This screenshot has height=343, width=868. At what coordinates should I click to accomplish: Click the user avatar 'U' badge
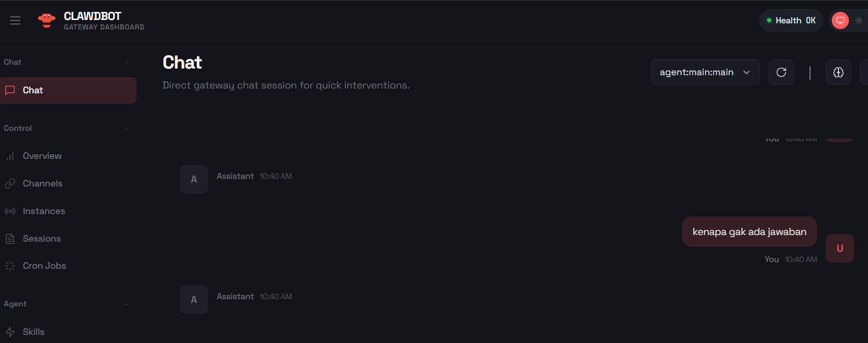(840, 248)
